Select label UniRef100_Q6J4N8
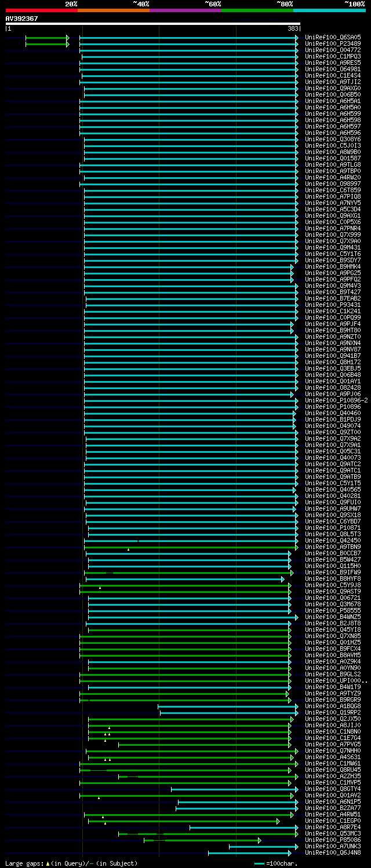The width and height of the screenshot is (371, 868). (x=333, y=853)
